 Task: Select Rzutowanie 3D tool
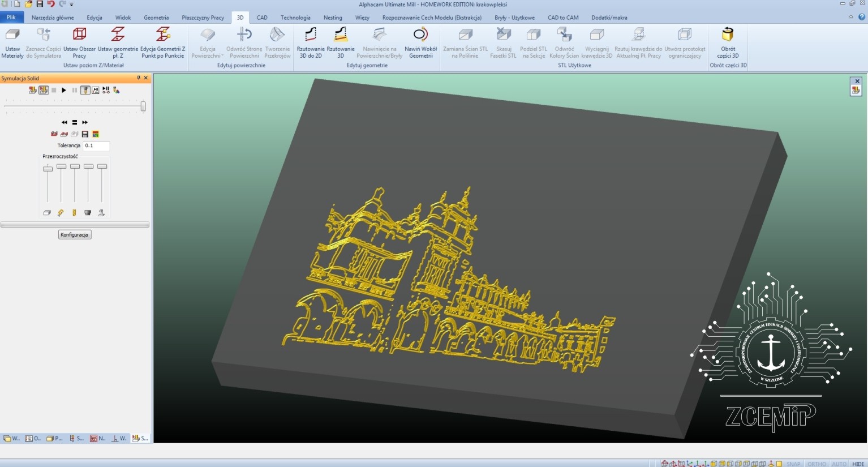341,43
